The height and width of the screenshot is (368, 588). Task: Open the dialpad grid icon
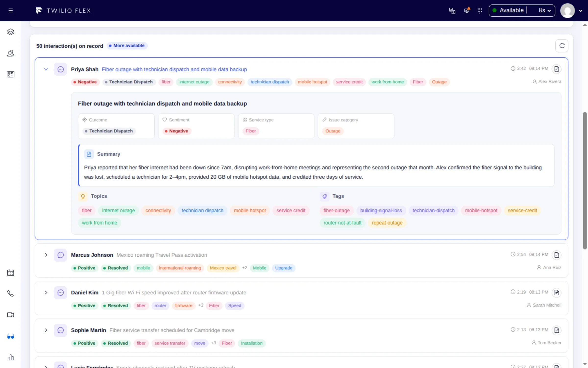pos(480,11)
